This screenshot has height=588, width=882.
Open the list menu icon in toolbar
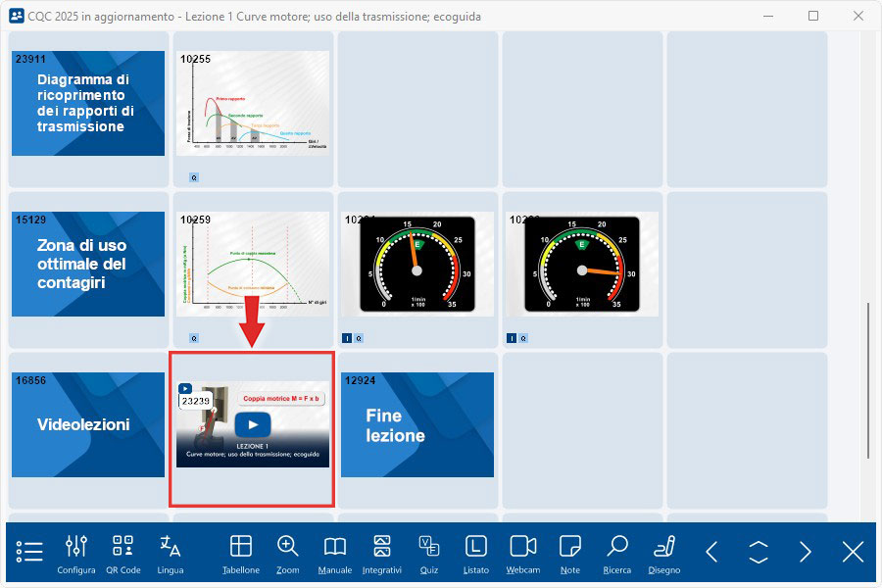pos(29,552)
